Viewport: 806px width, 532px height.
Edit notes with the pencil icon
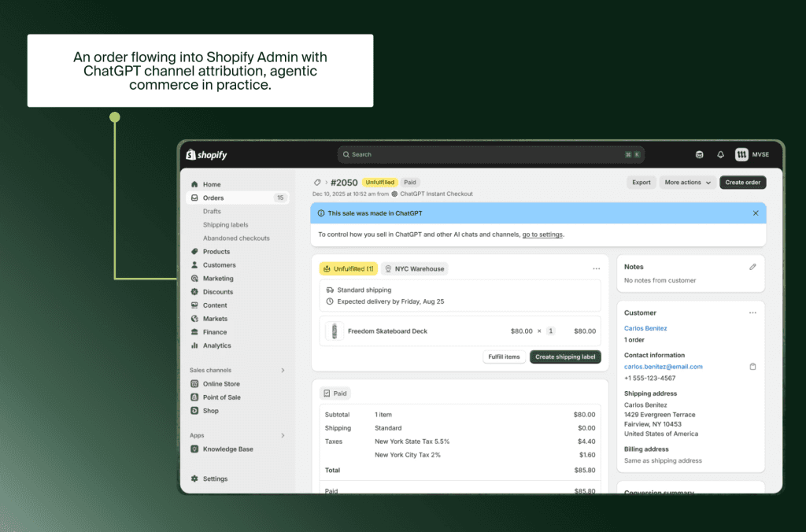(752, 267)
